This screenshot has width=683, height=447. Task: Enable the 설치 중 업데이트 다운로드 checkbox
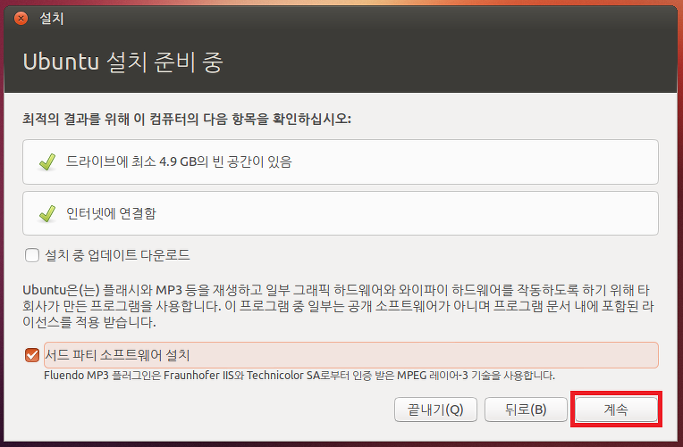pos(32,255)
